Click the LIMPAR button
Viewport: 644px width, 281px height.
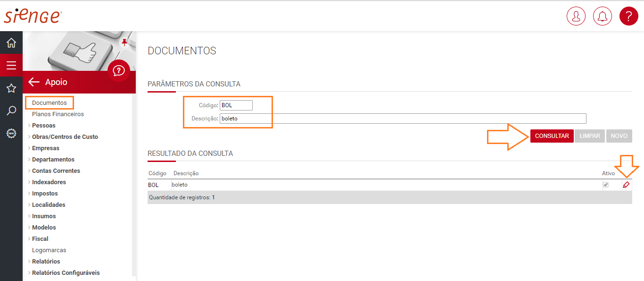590,136
